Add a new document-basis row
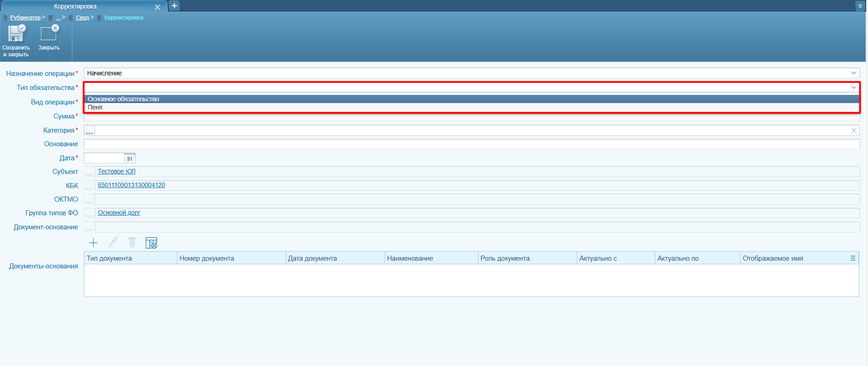868x366 pixels. point(93,242)
